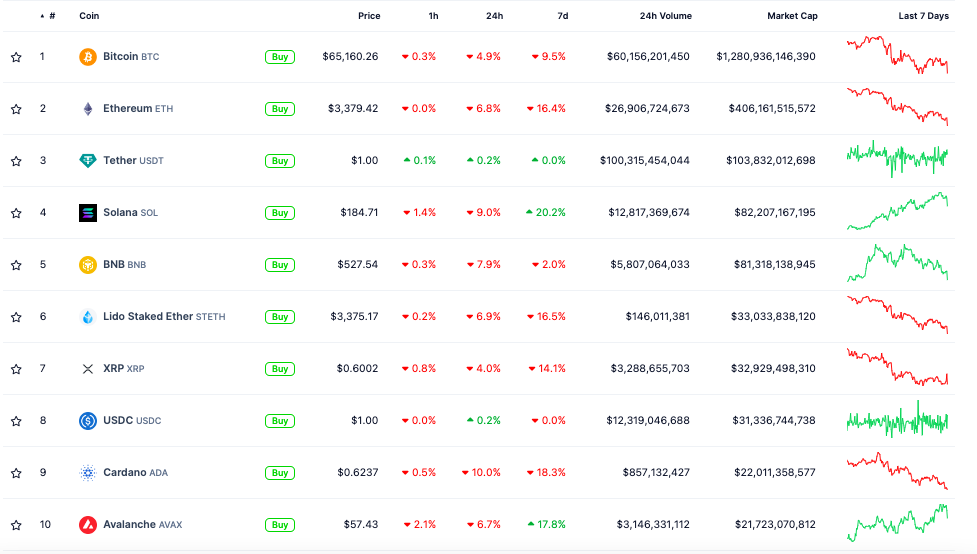Image resolution: width=977 pixels, height=554 pixels.
Task: Toggle the XRP favorite star
Action: point(16,369)
